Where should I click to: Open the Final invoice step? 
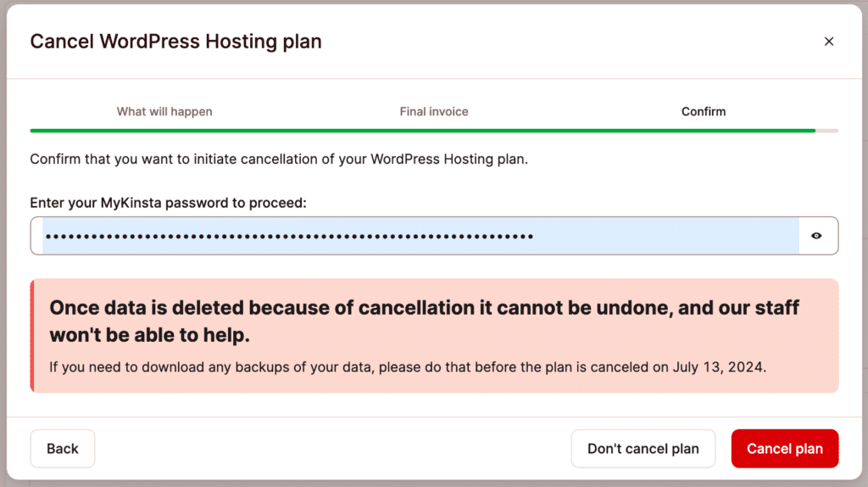[x=434, y=111]
